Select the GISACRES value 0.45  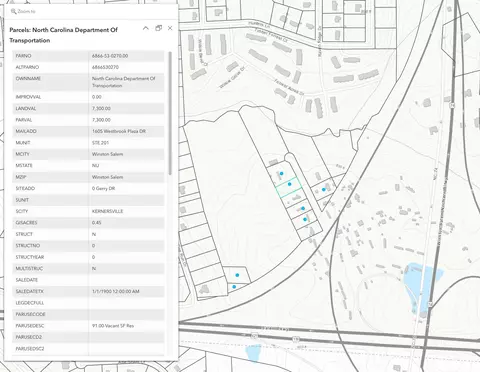pyautogui.click(x=97, y=223)
